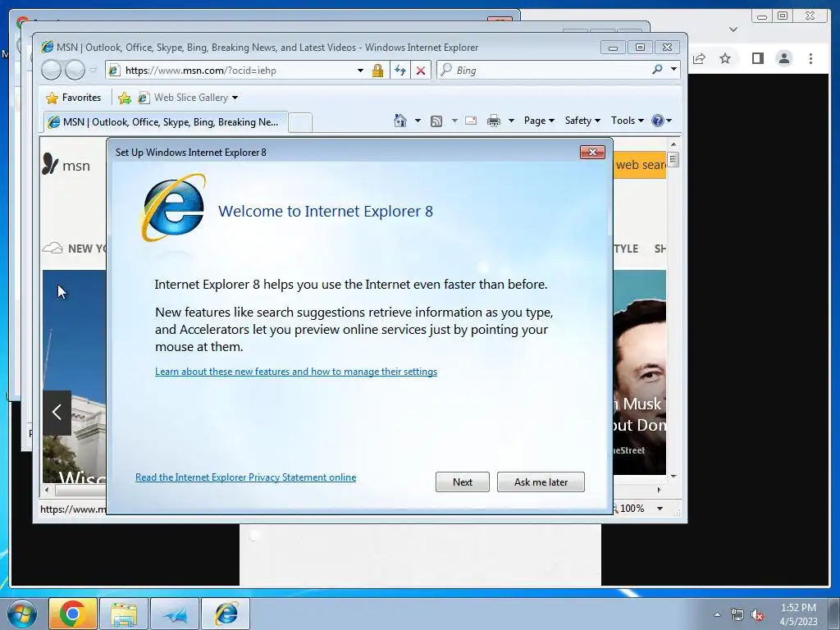Click the Refresh page icon

point(399,71)
